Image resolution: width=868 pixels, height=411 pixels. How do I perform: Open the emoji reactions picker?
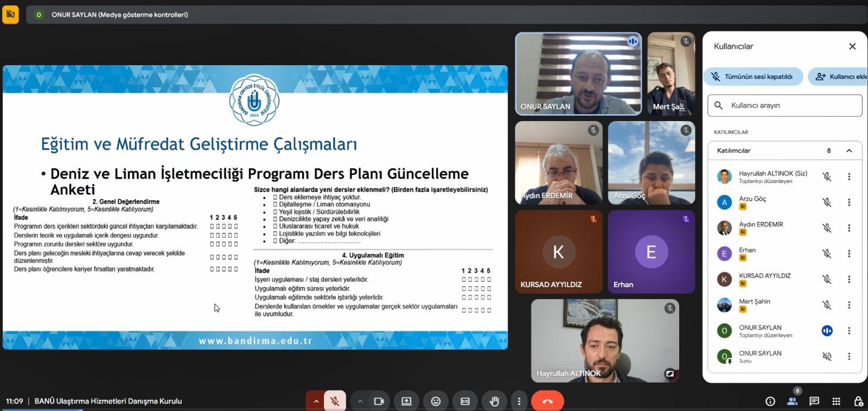[436, 401]
